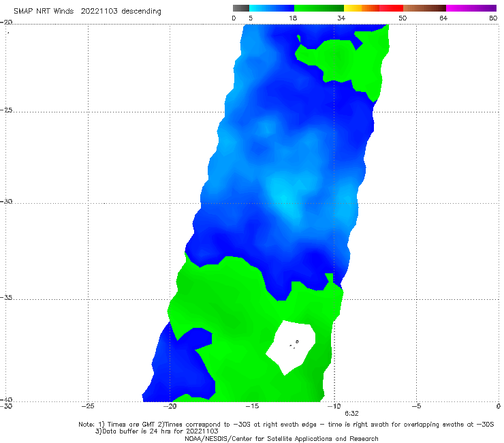Click the yellow-orange segment of the color bar
Screen dimensions: 504x443
[x=361, y=8]
